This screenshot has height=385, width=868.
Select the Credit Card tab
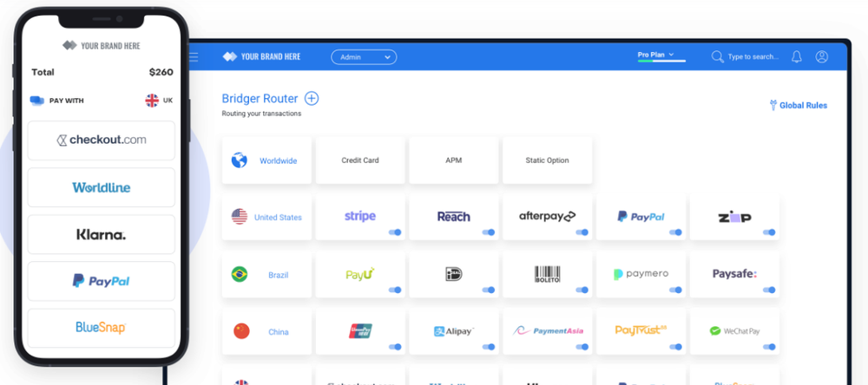click(x=360, y=160)
